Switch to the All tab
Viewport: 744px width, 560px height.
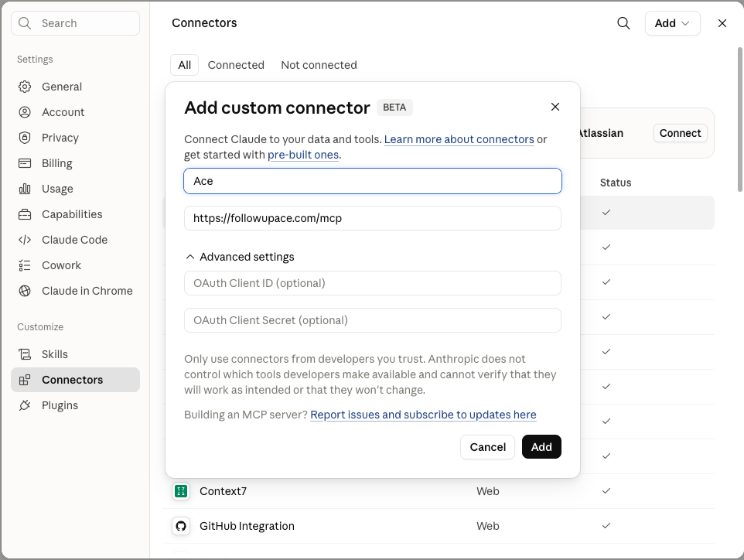185,65
